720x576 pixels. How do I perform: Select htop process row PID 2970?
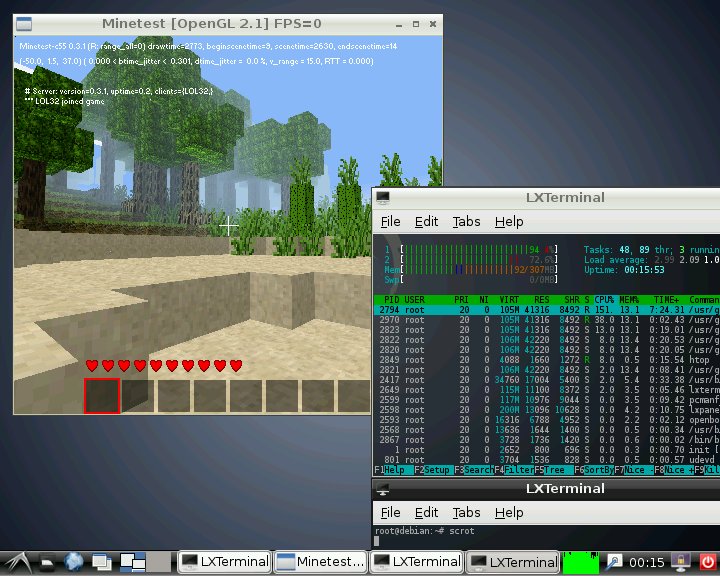(546, 320)
